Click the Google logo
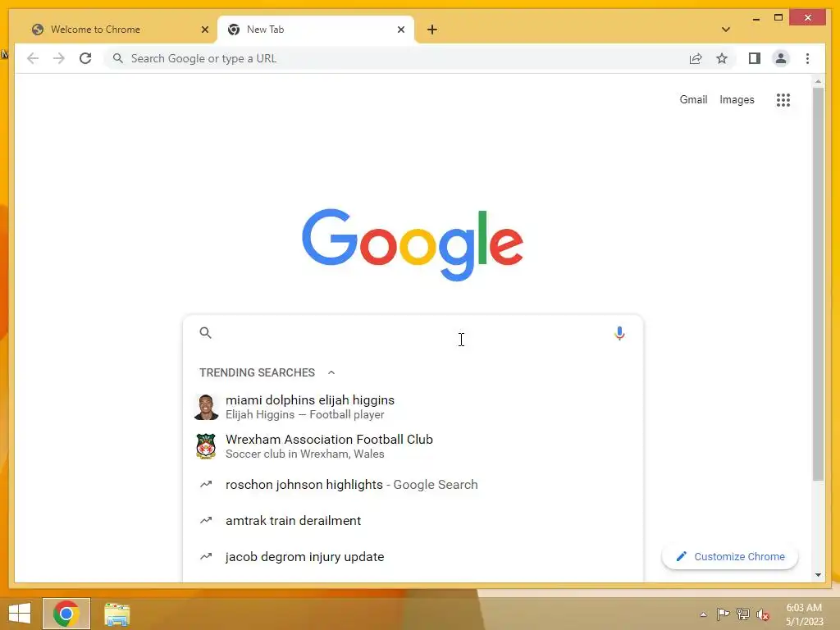Screen dimensions: 840x630 tap(413, 244)
